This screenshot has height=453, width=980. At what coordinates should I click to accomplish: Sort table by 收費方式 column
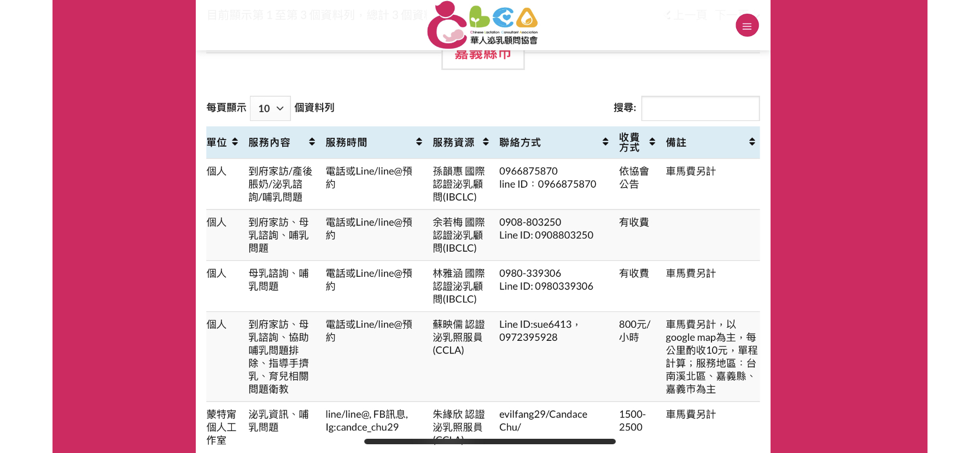click(637, 142)
